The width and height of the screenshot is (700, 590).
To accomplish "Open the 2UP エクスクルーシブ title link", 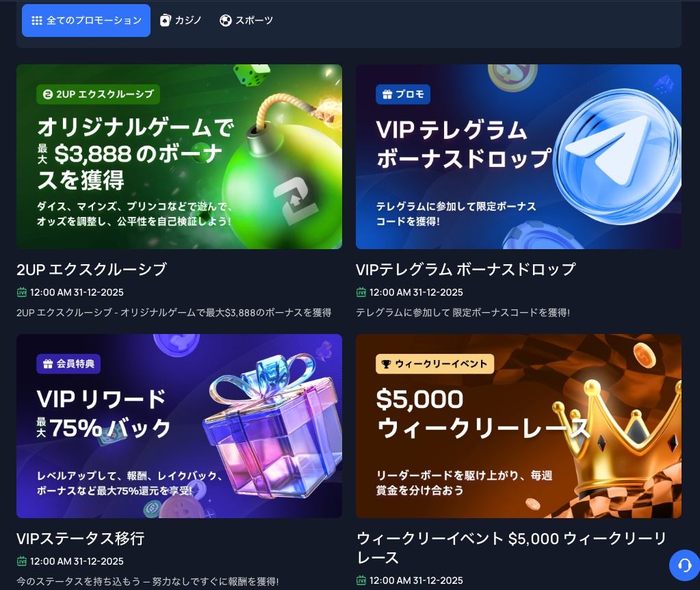I will [x=92, y=269].
